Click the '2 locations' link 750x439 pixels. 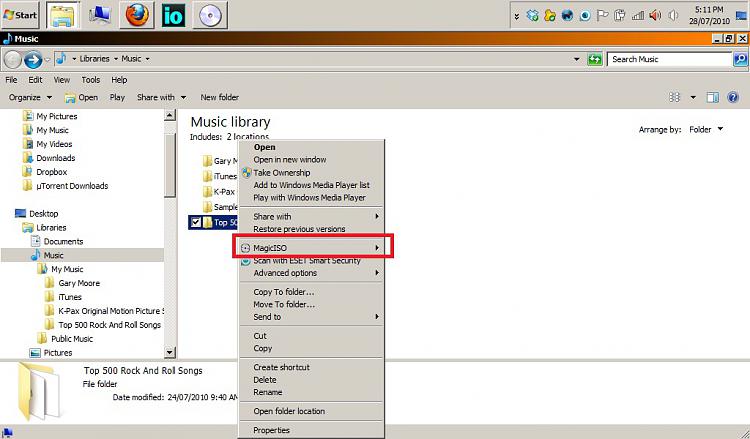(x=248, y=137)
